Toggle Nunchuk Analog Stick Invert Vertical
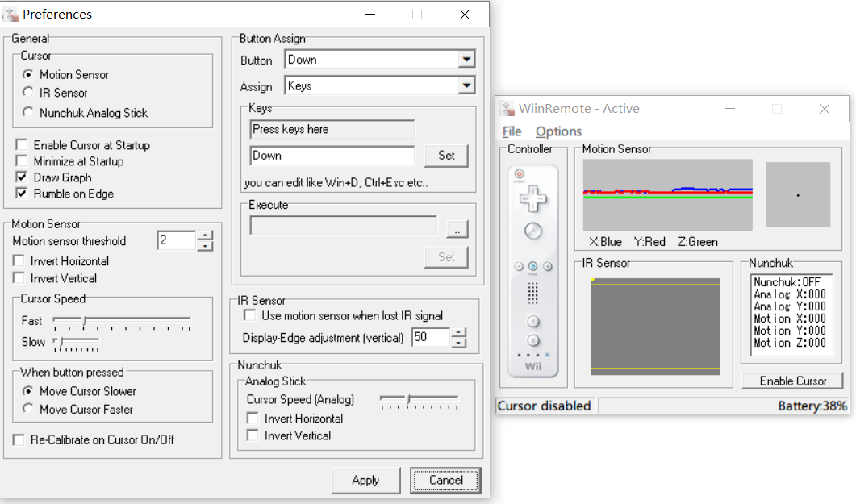This screenshot has width=856, height=504. tap(253, 435)
